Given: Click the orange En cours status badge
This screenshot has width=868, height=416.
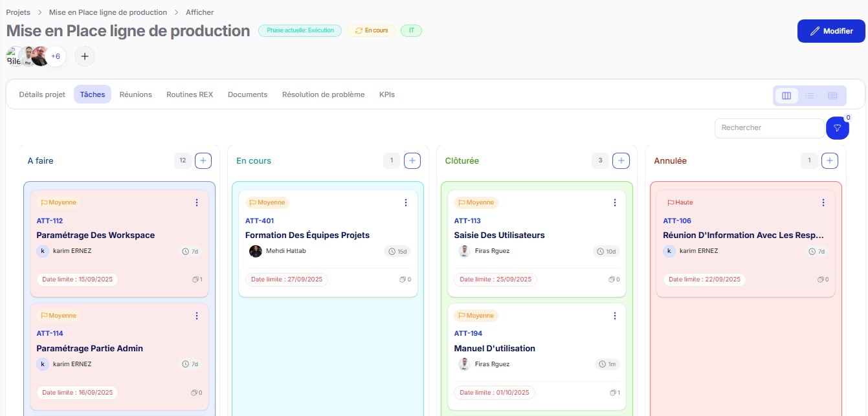Looking at the screenshot, I should pyautogui.click(x=371, y=30).
